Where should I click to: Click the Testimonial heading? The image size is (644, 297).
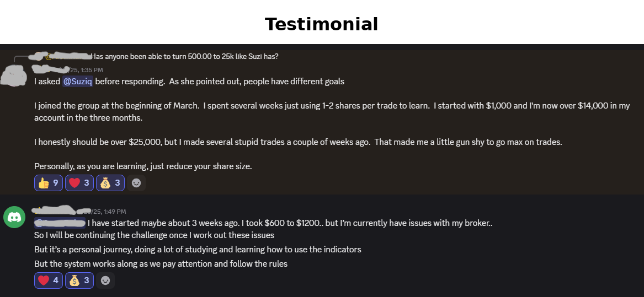tap(321, 24)
